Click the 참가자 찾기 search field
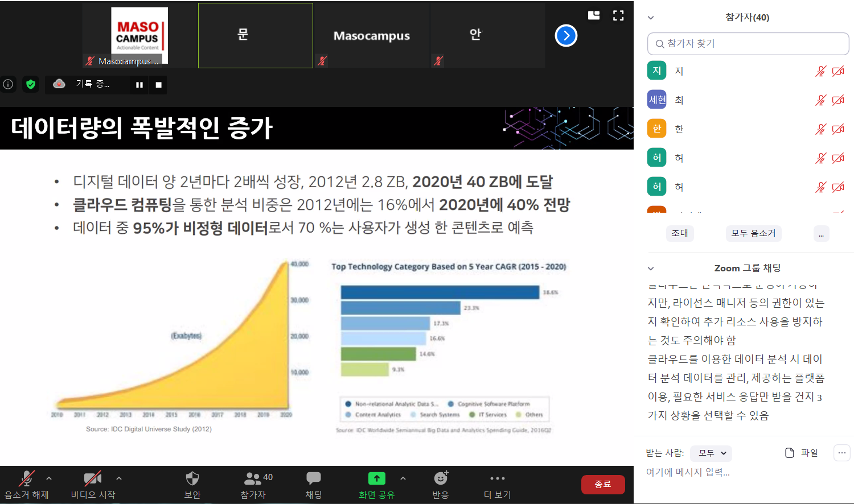 (748, 44)
